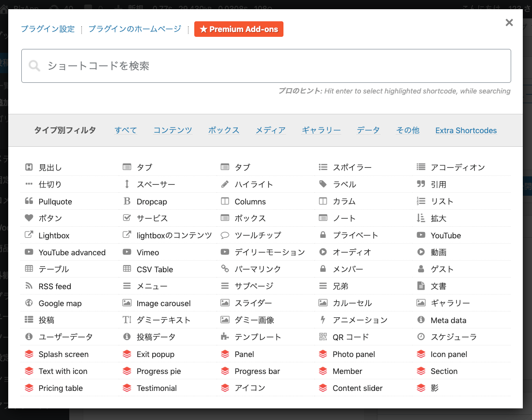Viewport: 532px width, 420px height.
Task: Click the Pricing table layers icon
Action: (29, 388)
